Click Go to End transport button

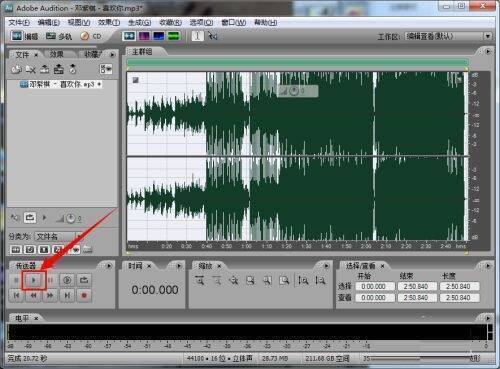67,295
